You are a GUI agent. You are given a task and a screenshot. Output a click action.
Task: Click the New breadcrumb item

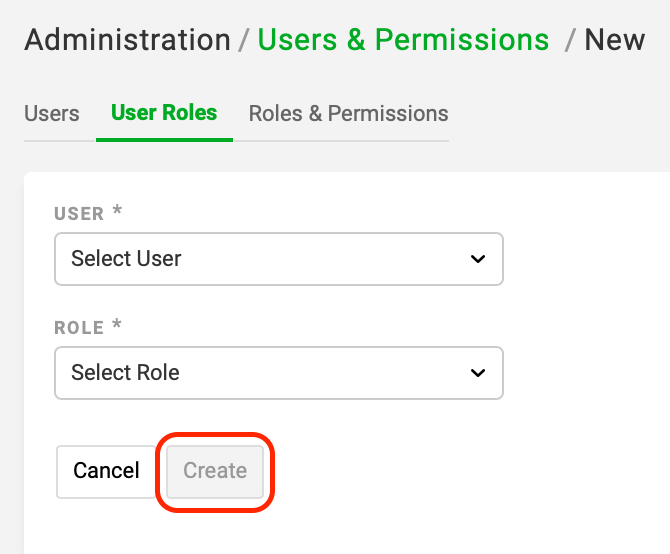[614, 40]
